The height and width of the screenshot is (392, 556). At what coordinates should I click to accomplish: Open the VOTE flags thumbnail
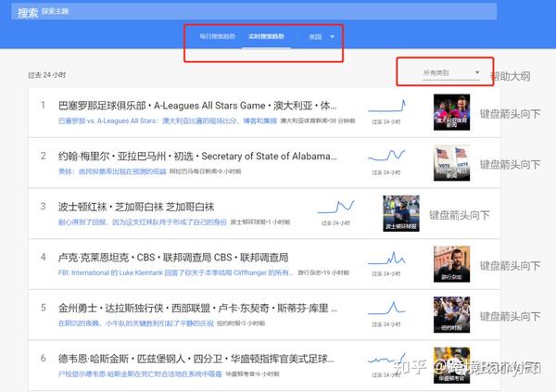coord(452,163)
